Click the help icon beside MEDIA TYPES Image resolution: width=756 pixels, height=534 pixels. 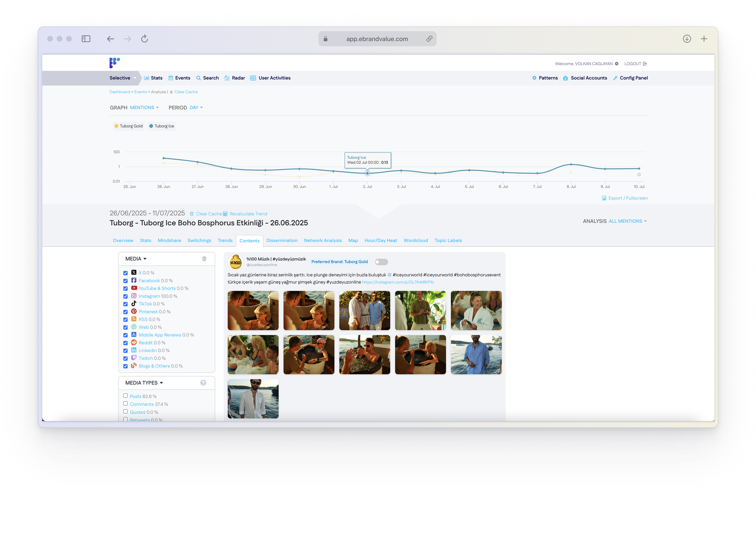click(203, 383)
